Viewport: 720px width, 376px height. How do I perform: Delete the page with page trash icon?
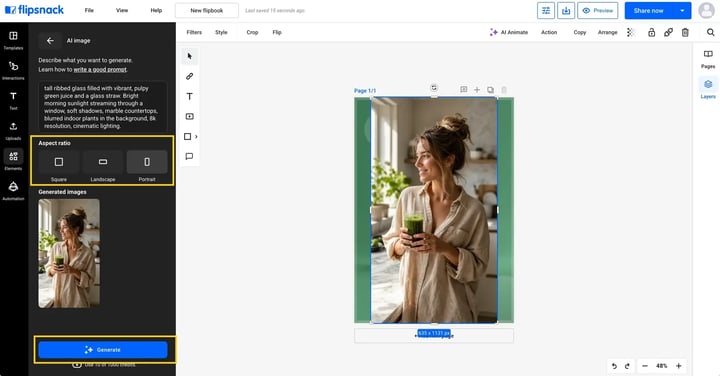[504, 90]
